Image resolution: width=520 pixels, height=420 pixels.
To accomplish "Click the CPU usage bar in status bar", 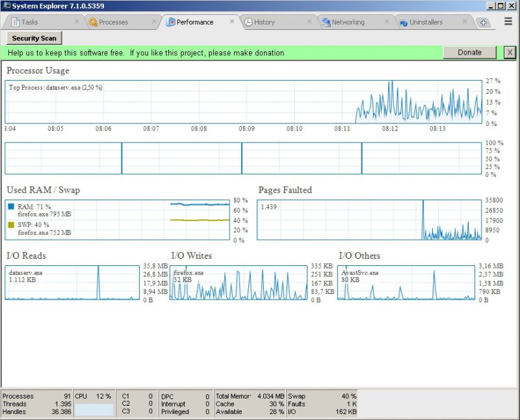I will (94, 410).
